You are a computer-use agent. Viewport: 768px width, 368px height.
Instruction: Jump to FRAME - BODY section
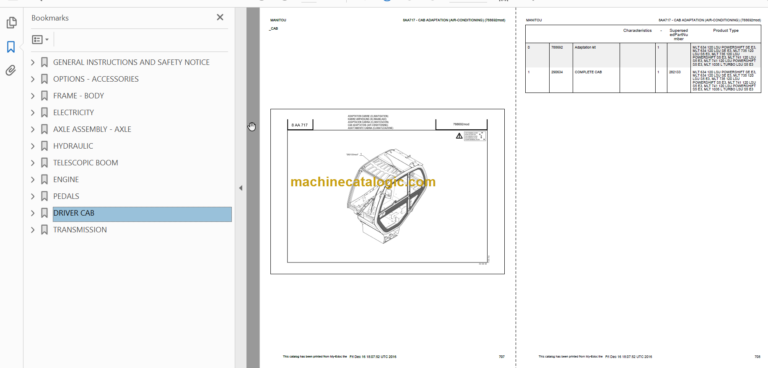(x=78, y=96)
